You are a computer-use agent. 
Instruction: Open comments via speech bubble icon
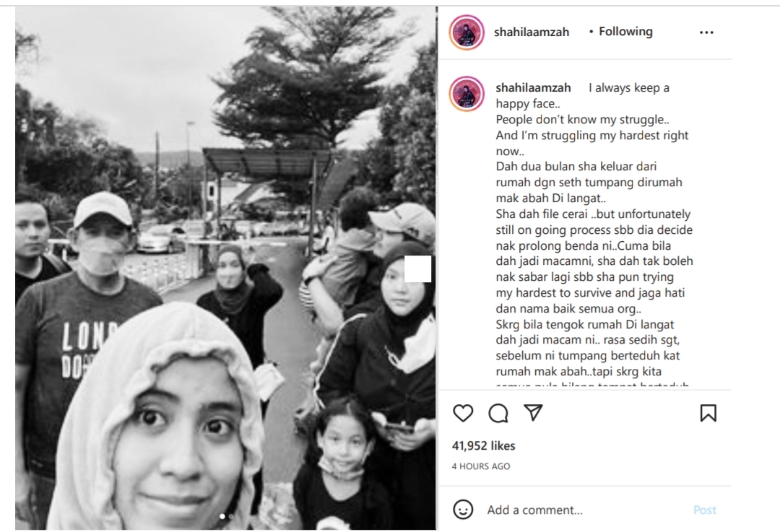498,413
